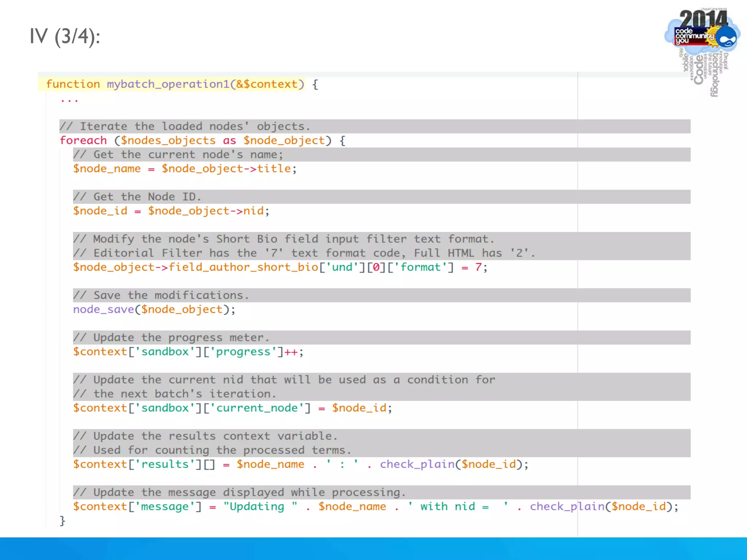This screenshot has width=747, height=560.
Task: Click the slide title 'IV (3/4):'
Action: click(65, 36)
